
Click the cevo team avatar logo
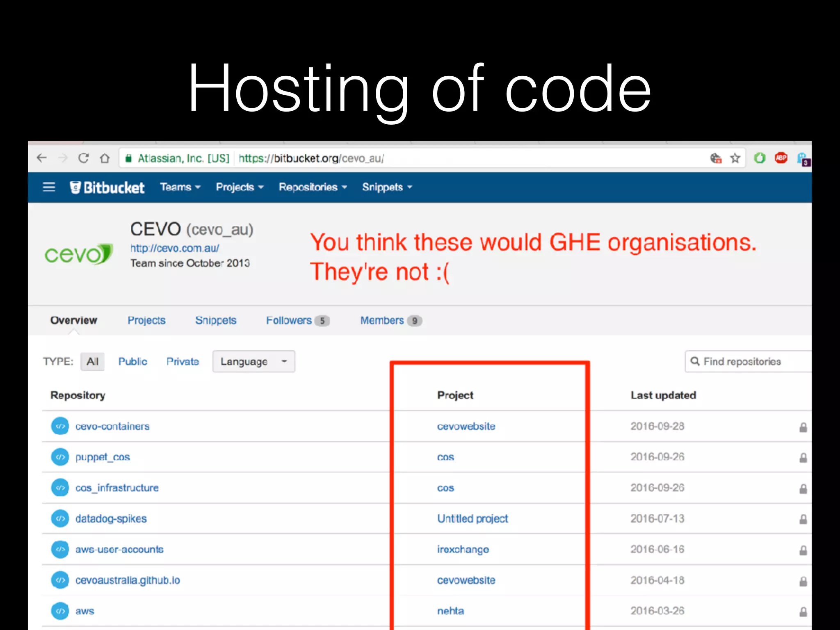tap(78, 254)
